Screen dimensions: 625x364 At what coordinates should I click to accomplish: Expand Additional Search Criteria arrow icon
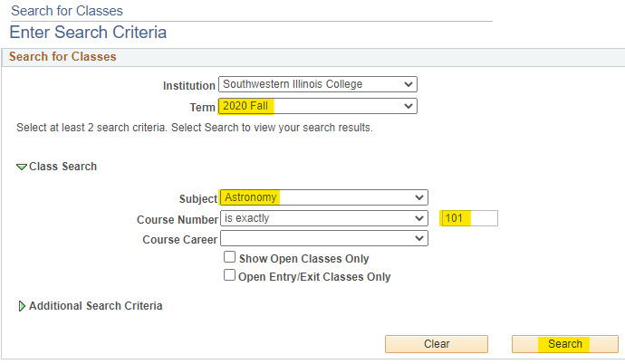pos(22,306)
